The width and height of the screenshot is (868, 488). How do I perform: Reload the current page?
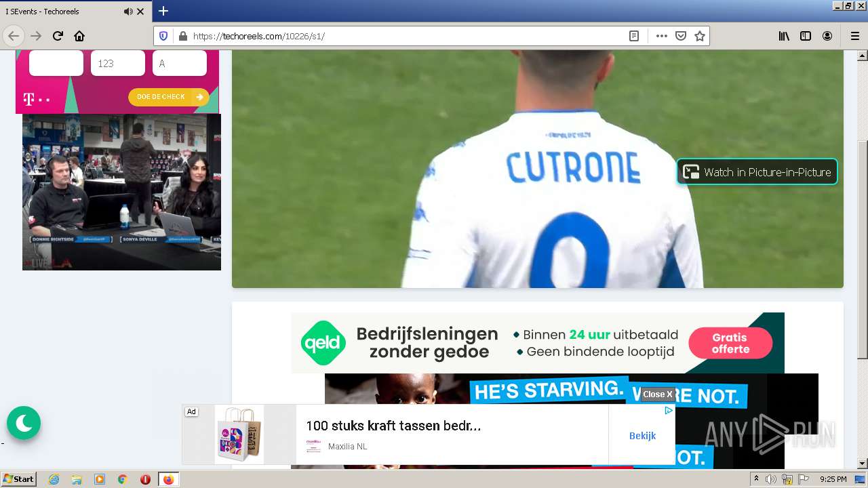[x=58, y=36]
